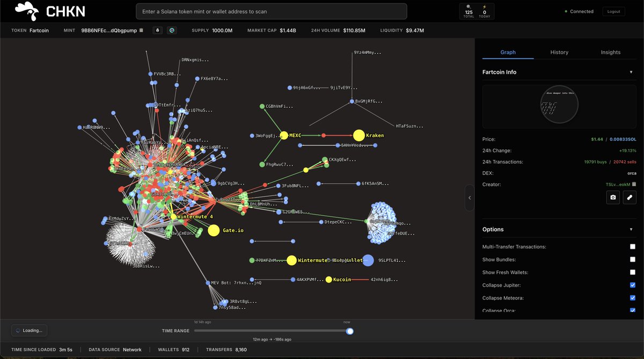Screen dimensions: 644x359
Task: Click the camera screenshot button
Action: point(613,197)
